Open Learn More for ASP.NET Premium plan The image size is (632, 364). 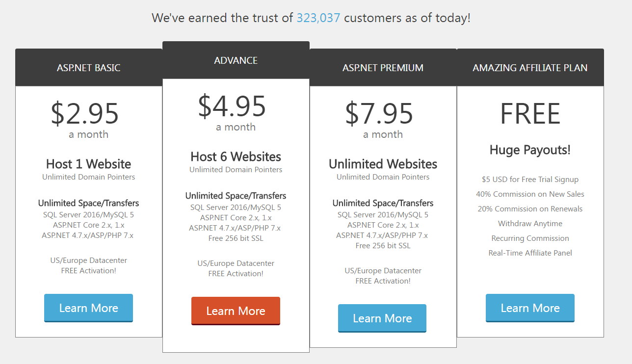382,318
